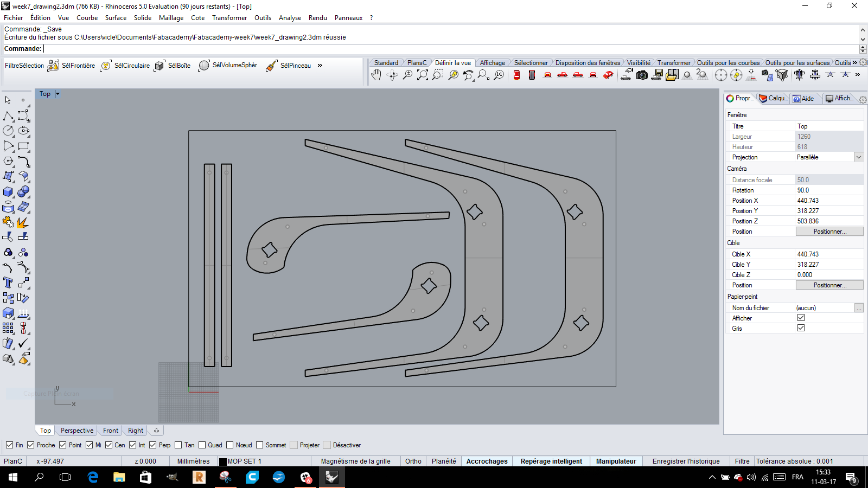Expand the hidden selection toolbar buttons chevron
The width and height of the screenshot is (868, 488).
click(x=320, y=66)
